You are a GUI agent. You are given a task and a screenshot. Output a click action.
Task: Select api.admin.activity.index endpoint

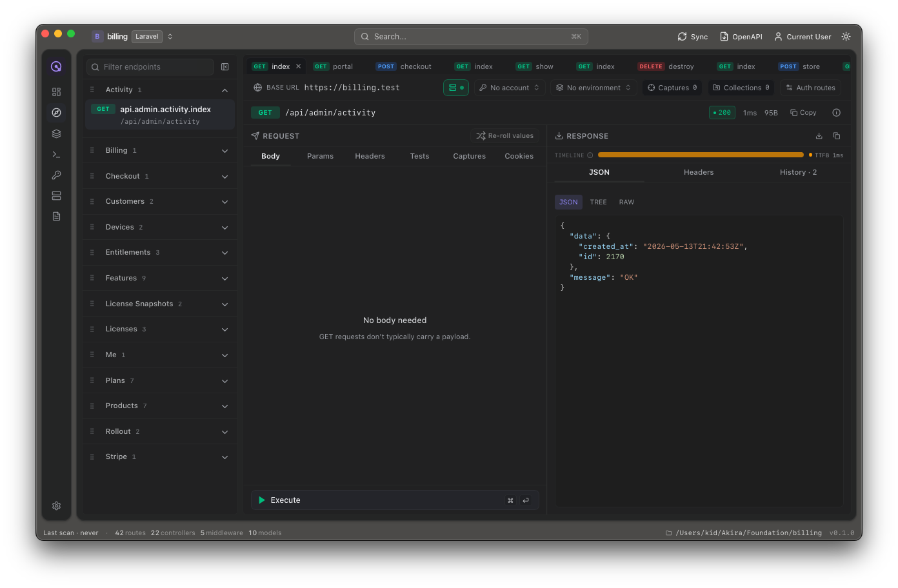160,115
